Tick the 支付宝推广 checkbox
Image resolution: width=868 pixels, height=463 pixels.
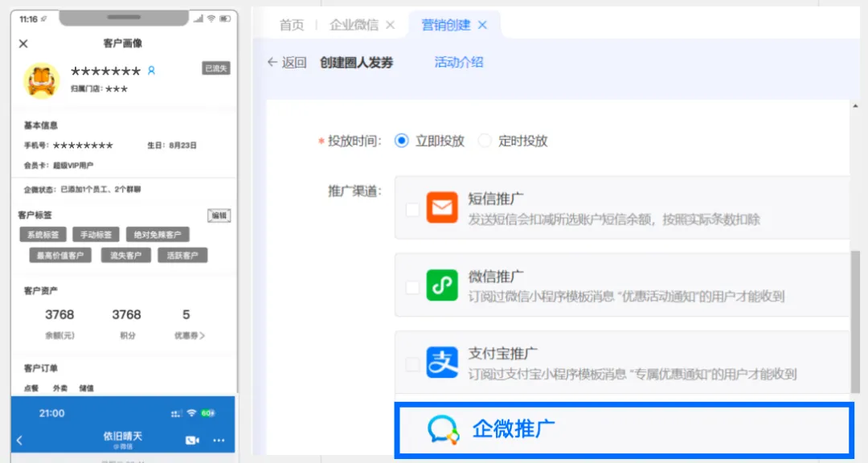(412, 364)
